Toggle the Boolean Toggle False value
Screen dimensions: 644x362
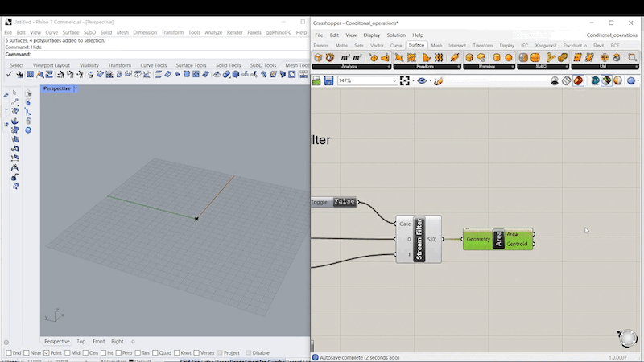[345, 202]
